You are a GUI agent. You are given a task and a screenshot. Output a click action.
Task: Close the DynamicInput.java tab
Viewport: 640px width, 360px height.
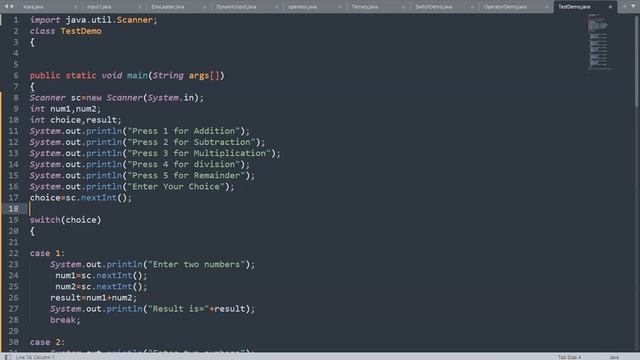point(276,7)
